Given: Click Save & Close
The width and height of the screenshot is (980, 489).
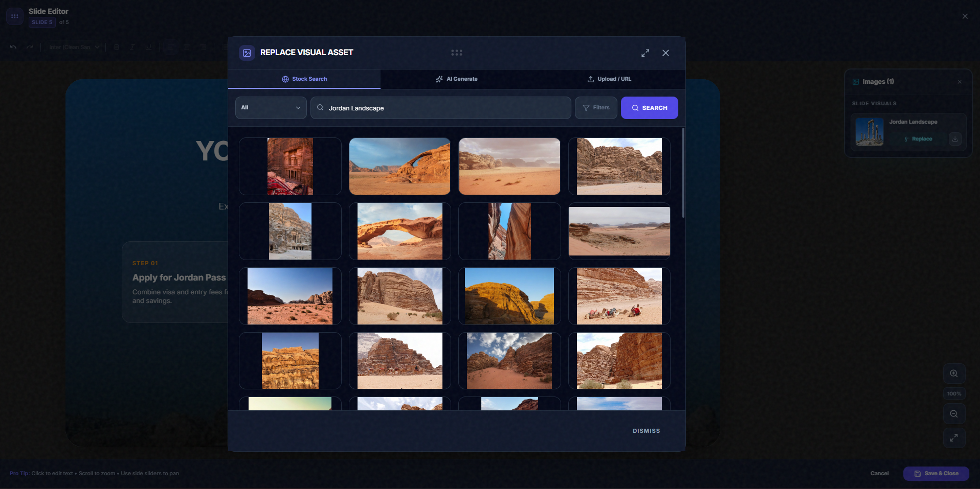Looking at the screenshot, I should point(936,474).
